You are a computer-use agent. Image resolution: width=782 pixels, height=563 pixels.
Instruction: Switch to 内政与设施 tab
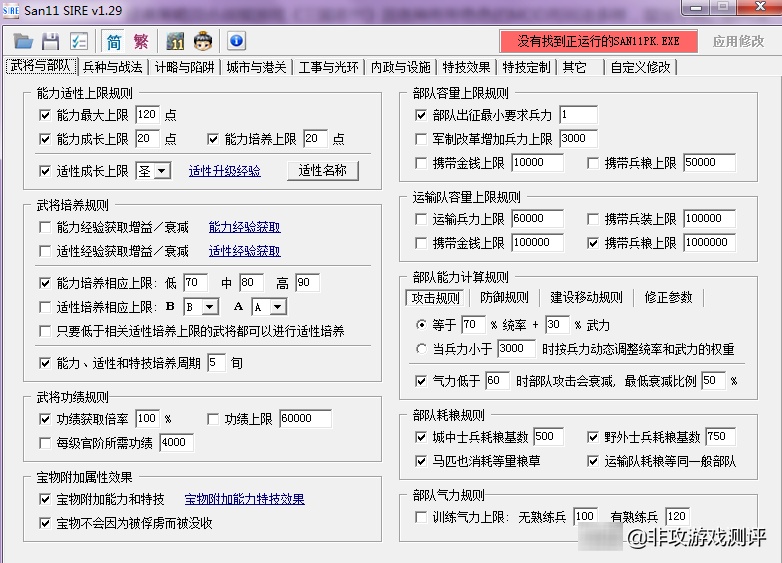(x=400, y=67)
